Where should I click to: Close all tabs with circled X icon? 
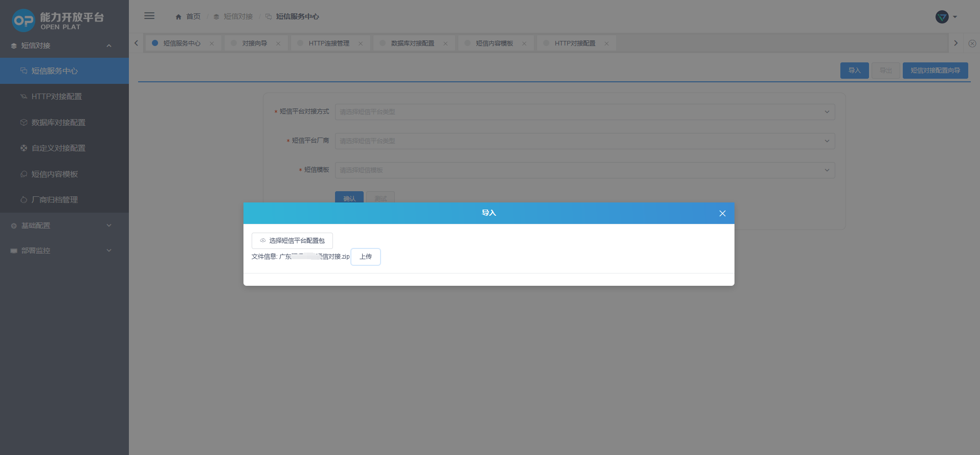click(972, 43)
